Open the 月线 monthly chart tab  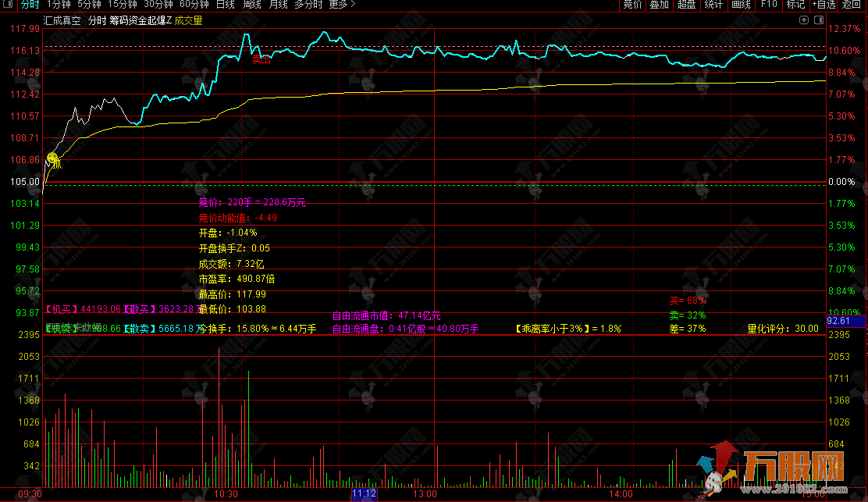[278, 5]
